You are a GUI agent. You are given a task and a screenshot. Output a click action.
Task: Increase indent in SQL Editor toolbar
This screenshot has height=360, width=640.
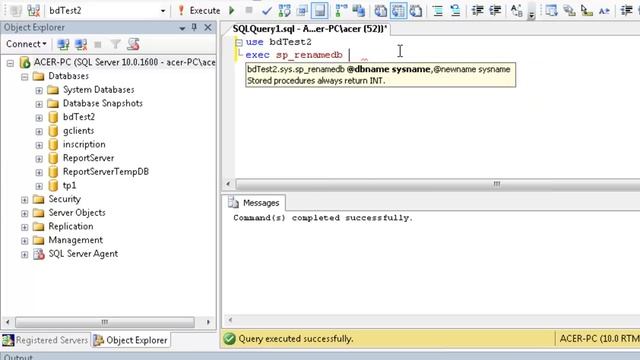tap(495, 11)
